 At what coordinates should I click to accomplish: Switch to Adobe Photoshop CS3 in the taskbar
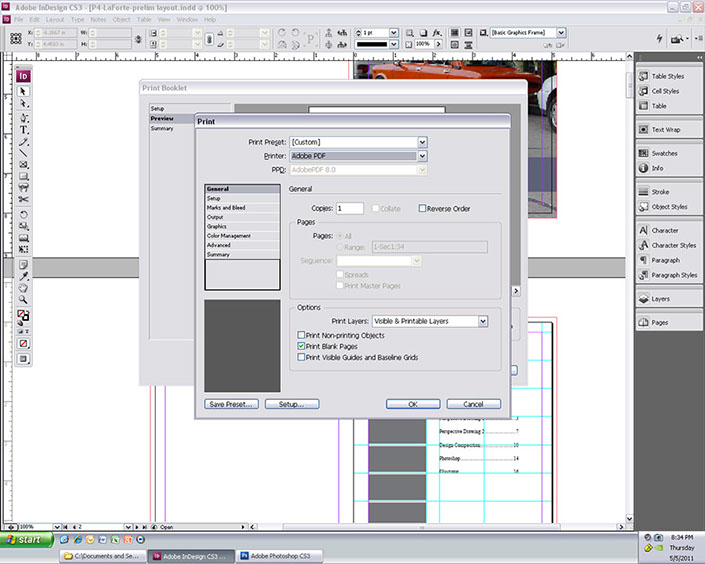coord(280,556)
